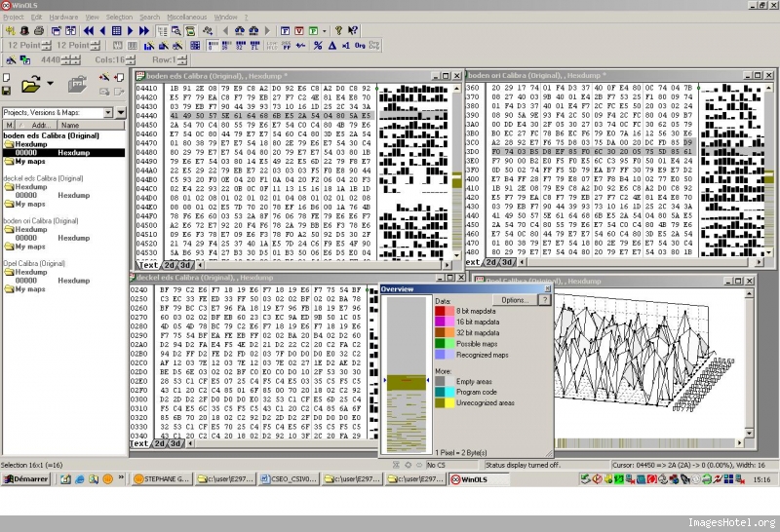Click the overview memory map strip
The height and width of the screenshot is (532, 780).
click(406, 374)
